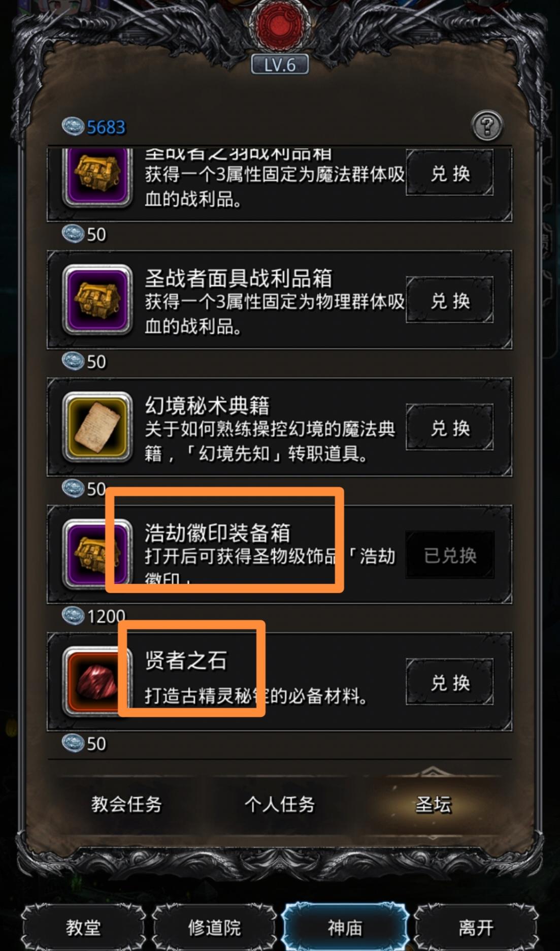Switch to the 个人任务 tab

click(x=280, y=804)
